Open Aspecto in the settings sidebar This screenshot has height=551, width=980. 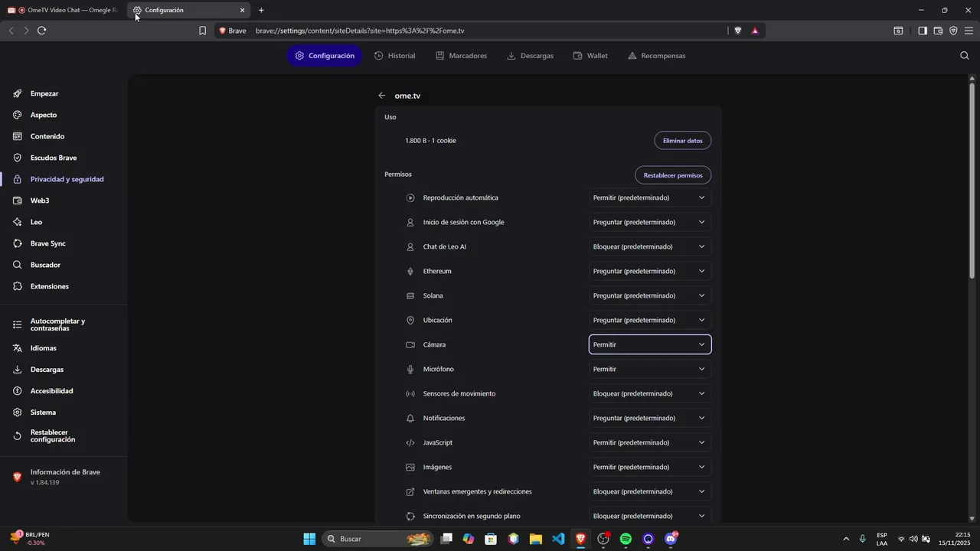point(44,115)
